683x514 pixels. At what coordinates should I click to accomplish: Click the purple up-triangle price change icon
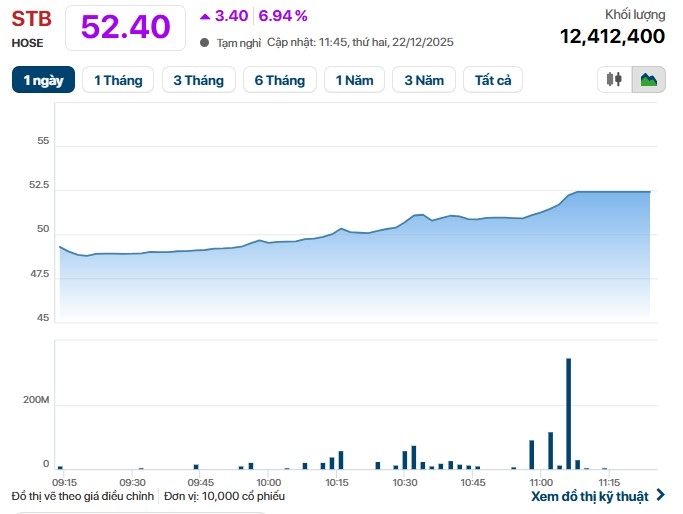tap(205, 16)
